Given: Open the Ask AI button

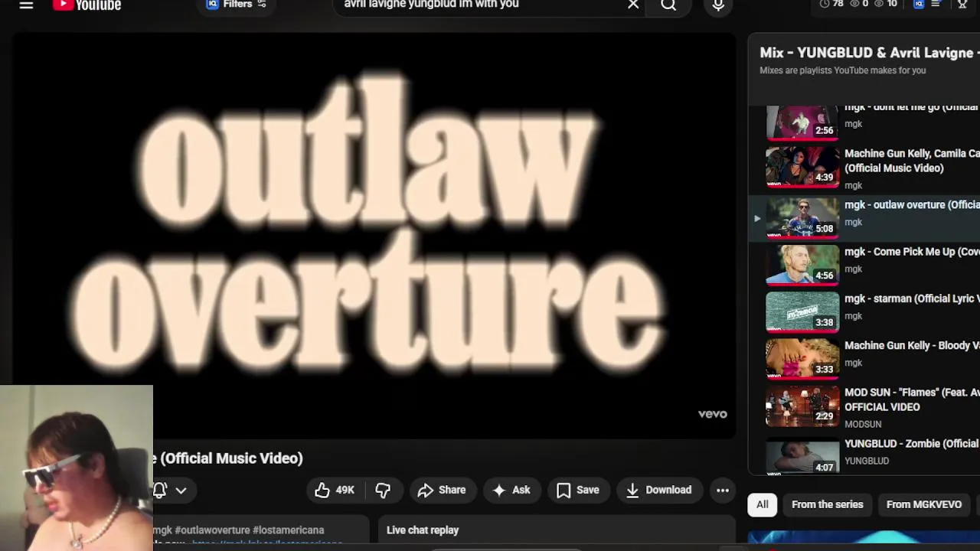Looking at the screenshot, I should point(511,490).
